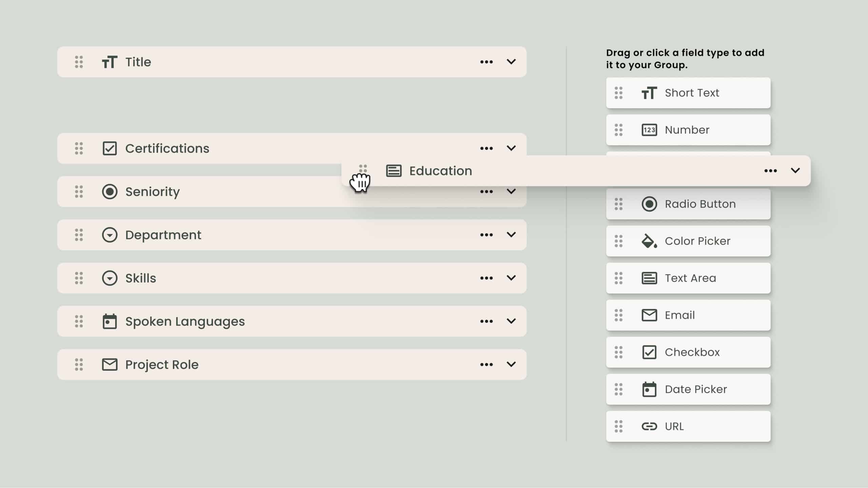Click the drag handle of Seniority

tap(79, 192)
